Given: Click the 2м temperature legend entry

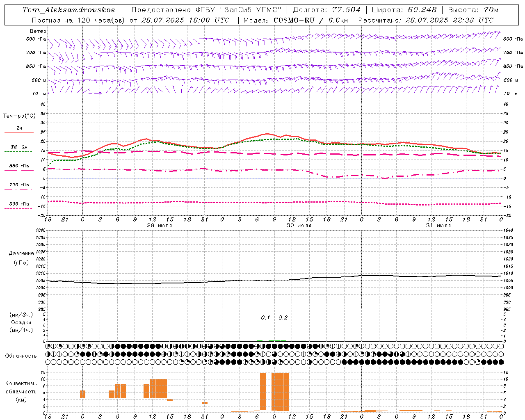Looking at the screenshot, I should coord(19,128).
